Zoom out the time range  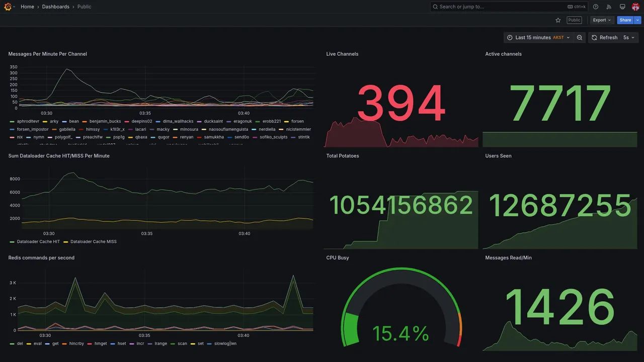(580, 38)
